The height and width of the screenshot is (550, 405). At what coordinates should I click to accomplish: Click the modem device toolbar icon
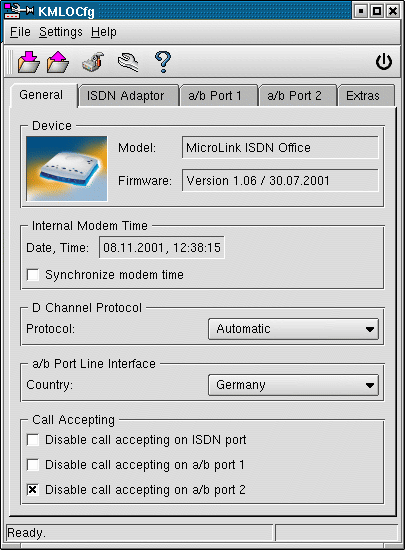[x=93, y=62]
